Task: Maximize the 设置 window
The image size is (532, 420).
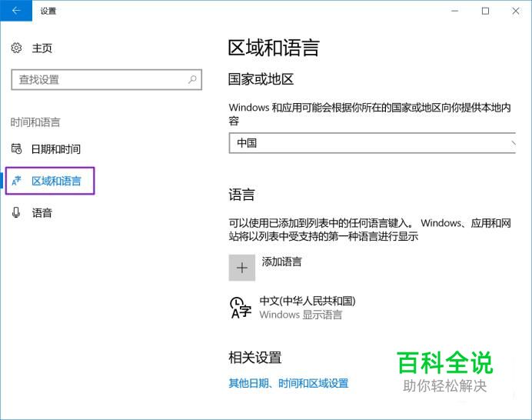Action: click(x=486, y=11)
